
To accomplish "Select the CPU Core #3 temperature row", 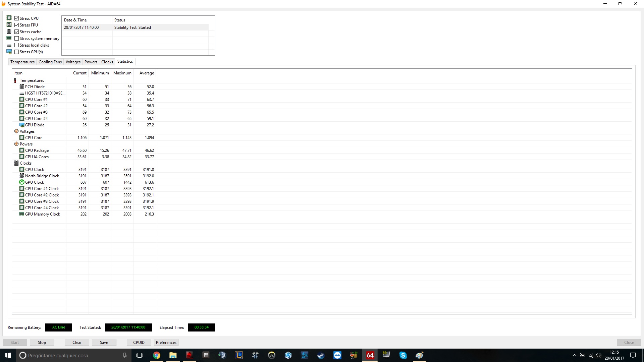I will click(x=84, y=112).
